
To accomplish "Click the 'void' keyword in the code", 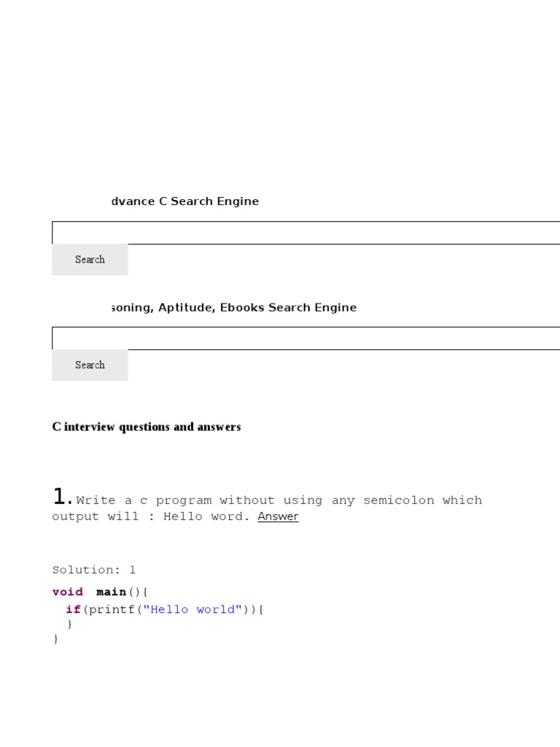I will [x=68, y=592].
